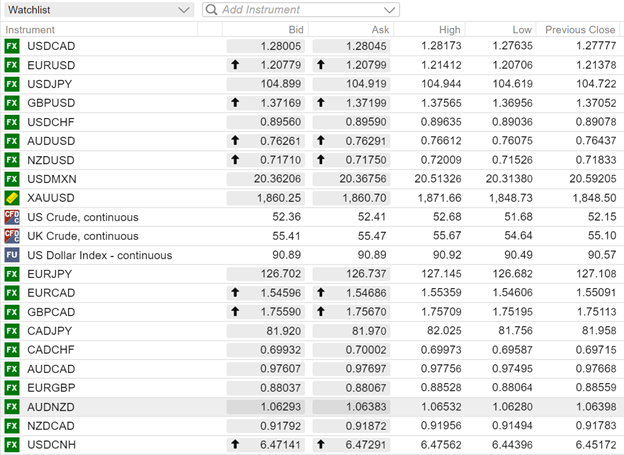The width and height of the screenshot is (624, 455).
Task: Click the USDJPY ask price 104.919
Action: point(365,84)
